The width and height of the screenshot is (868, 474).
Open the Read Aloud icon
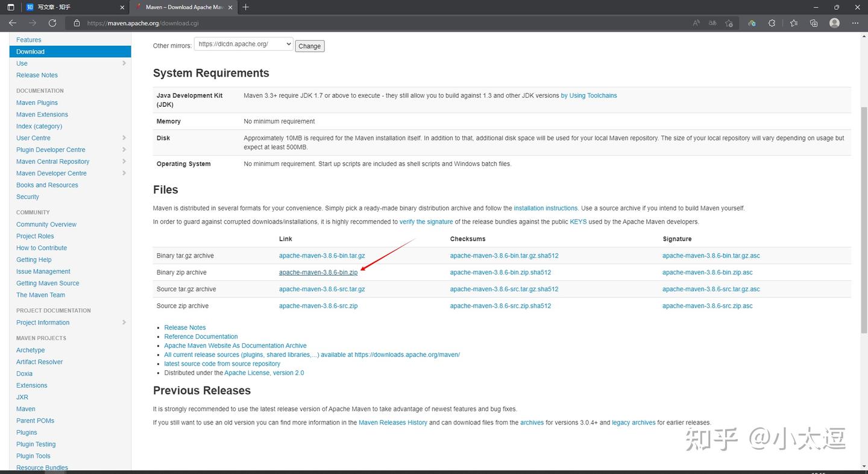(x=696, y=23)
